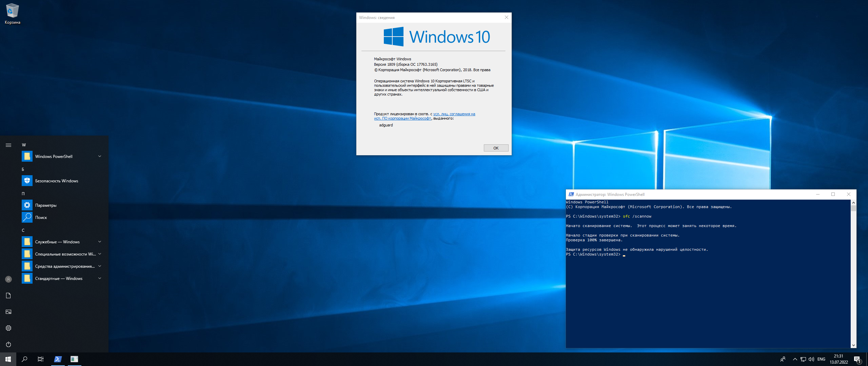Image resolution: width=868 pixels, height=366 pixels.
Task: Open the Служебные — Windows folder icon
Action: [x=27, y=242]
